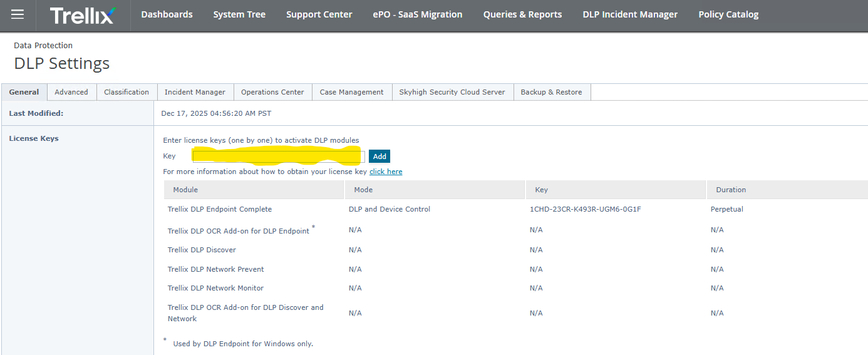Select OCR Add-on for DLP Discover and Network
This screenshot has width=868, height=355.
245,313
